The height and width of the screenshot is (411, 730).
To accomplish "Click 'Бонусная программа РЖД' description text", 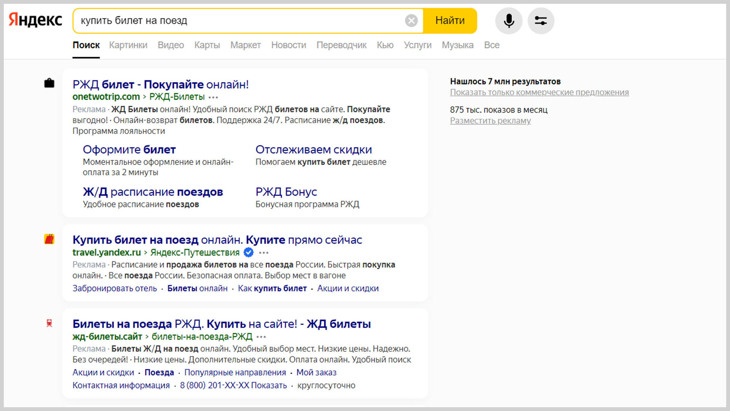I will pos(307,204).
